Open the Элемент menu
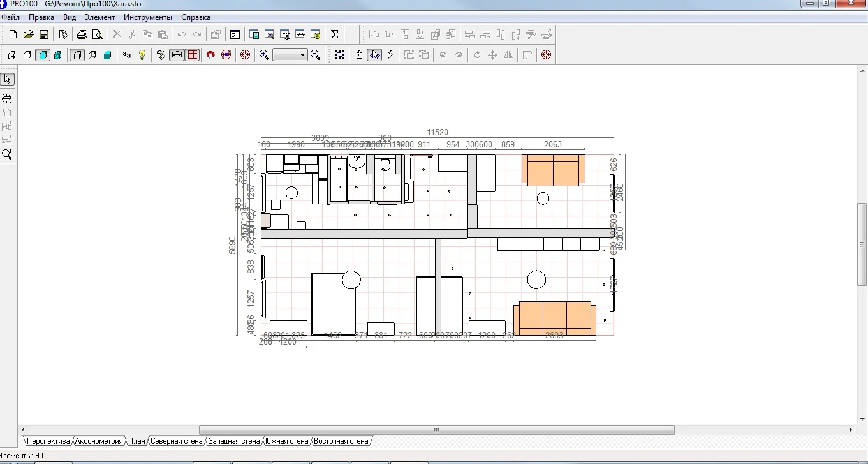 99,17
